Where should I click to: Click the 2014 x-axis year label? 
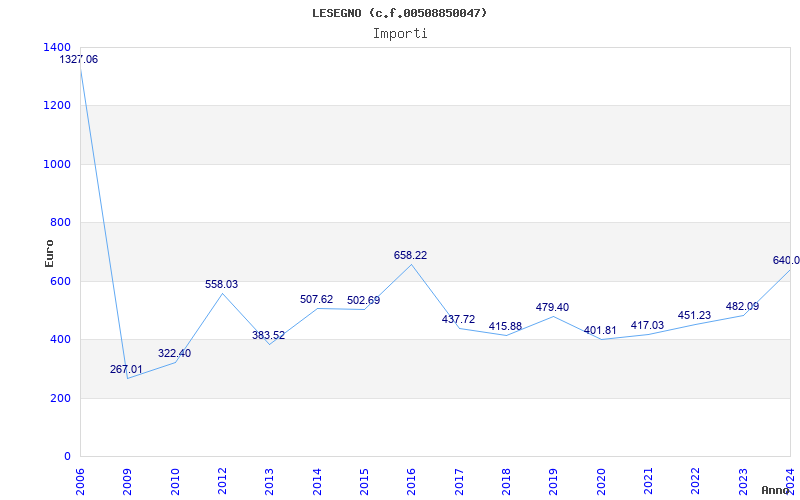pos(317,482)
